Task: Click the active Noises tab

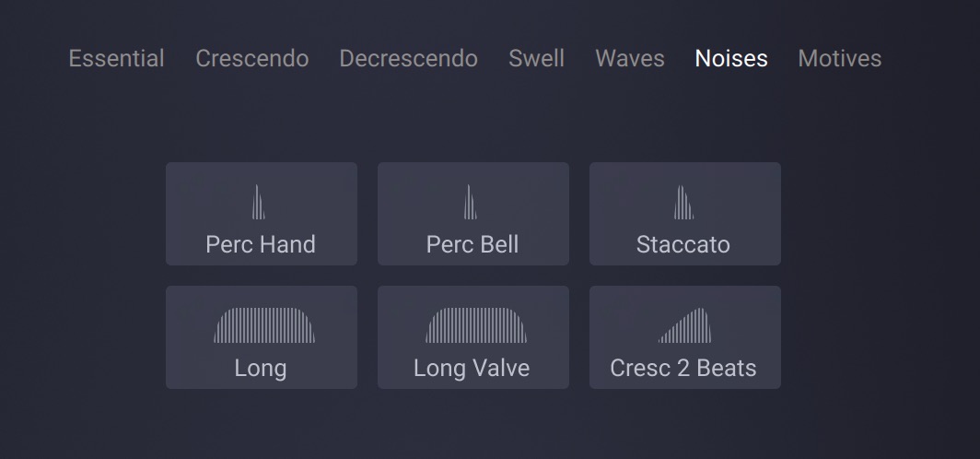Action: point(731,58)
